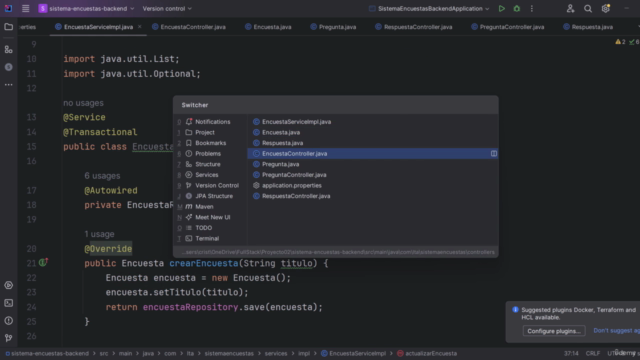Choose Pregunta.java in Switcher file list
Viewport: 640px width, 360px height.
[373, 164]
